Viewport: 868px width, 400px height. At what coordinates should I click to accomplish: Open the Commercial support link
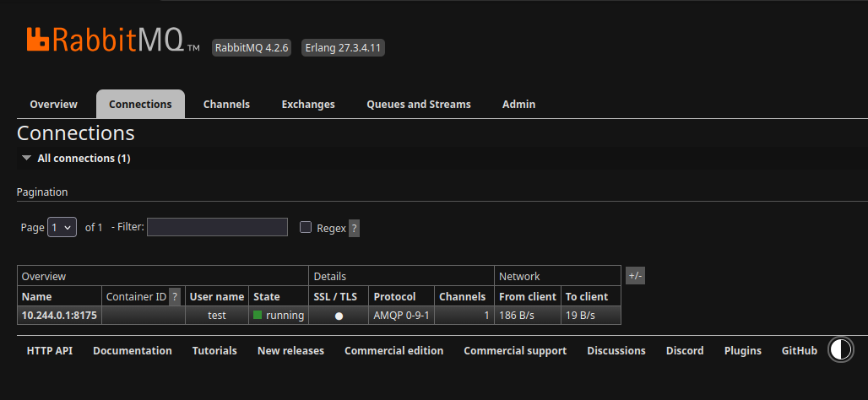(515, 350)
